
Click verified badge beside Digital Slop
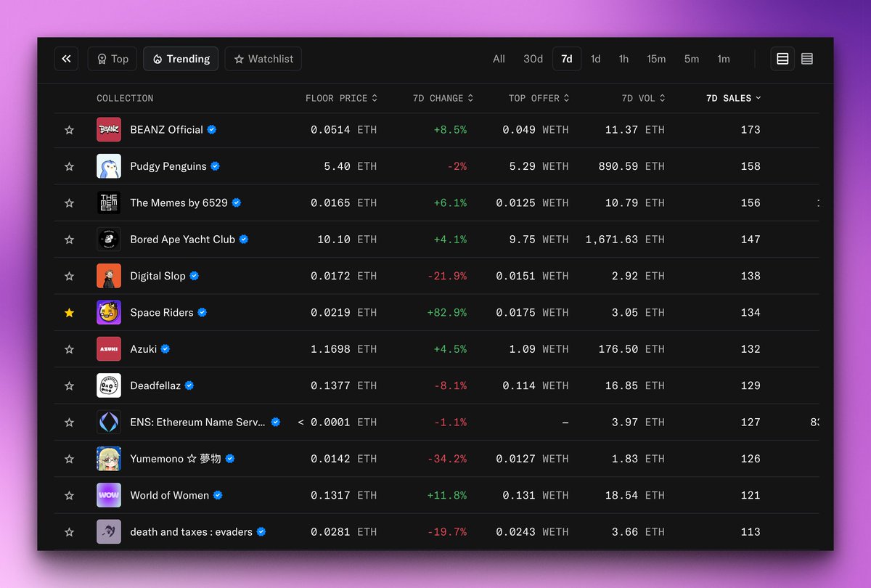coord(195,276)
